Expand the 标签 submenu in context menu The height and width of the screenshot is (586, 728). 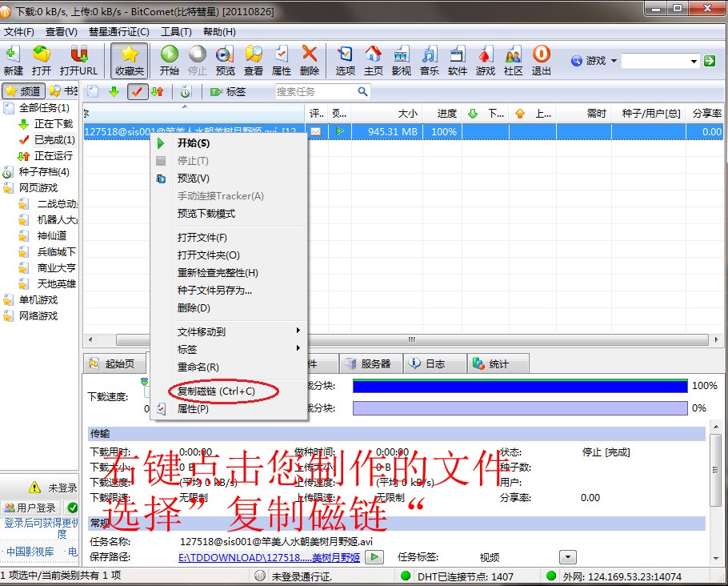229,350
